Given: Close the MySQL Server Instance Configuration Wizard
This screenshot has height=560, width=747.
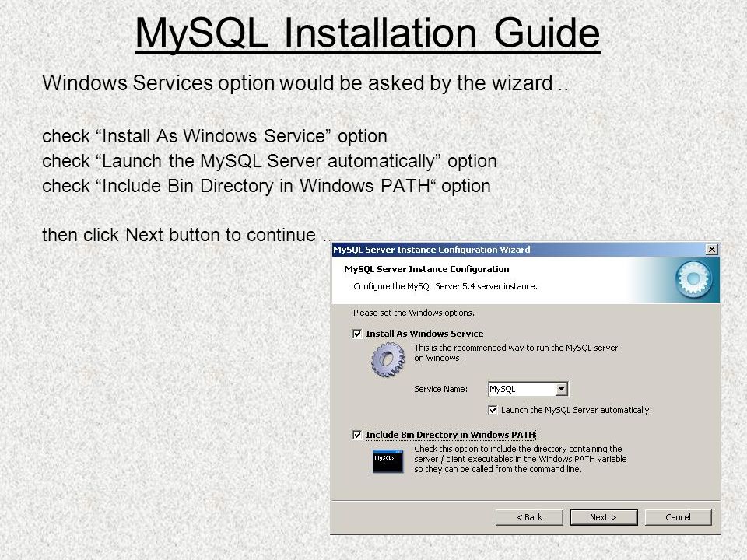Looking at the screenshot, I should [711, 250].
